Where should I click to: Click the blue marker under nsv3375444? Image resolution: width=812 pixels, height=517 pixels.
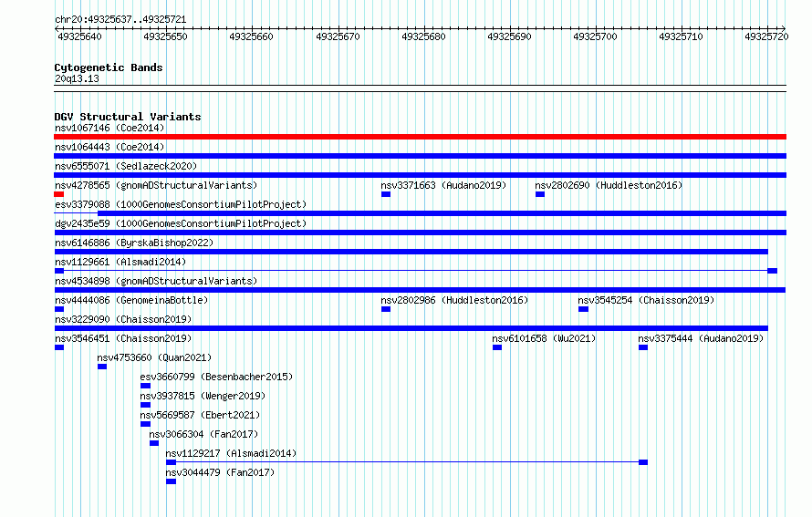643,347
